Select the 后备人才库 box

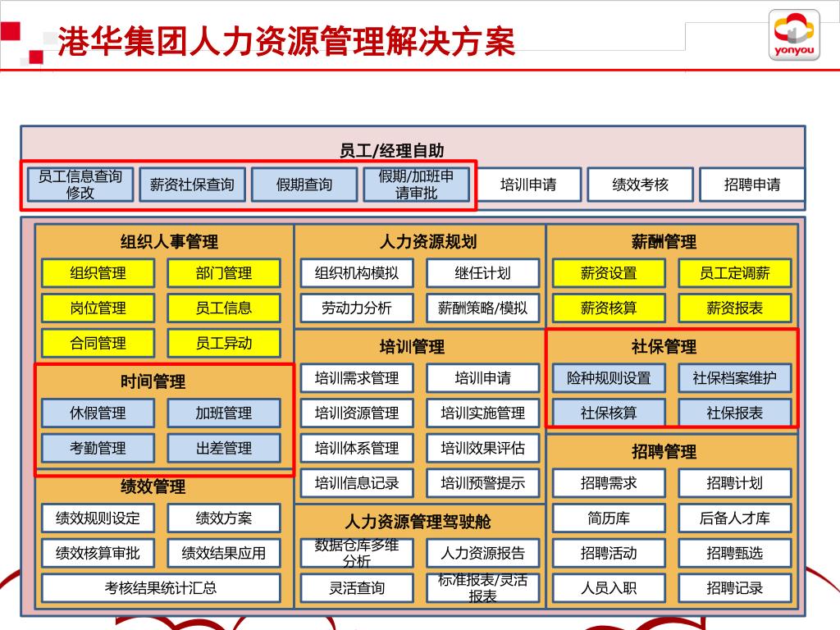pyautogui.click(x=734, y=518)
